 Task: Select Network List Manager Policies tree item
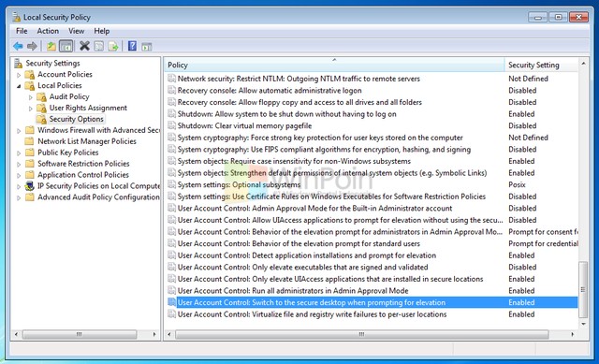87,141
